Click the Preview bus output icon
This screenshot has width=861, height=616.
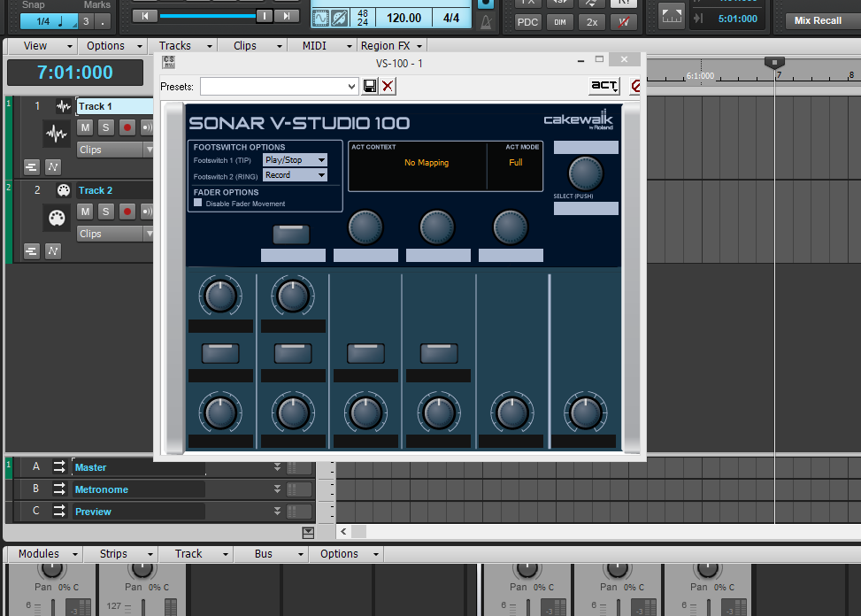58,512
